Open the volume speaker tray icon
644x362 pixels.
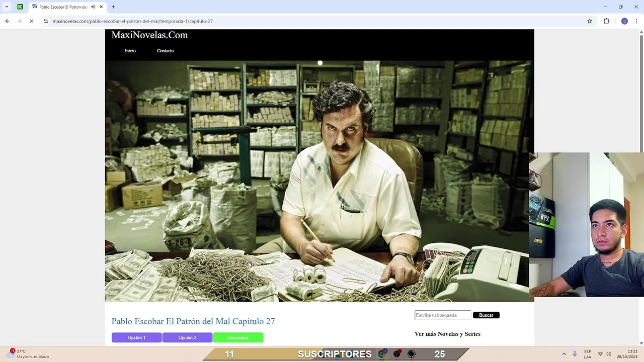(x=608, y=354)
